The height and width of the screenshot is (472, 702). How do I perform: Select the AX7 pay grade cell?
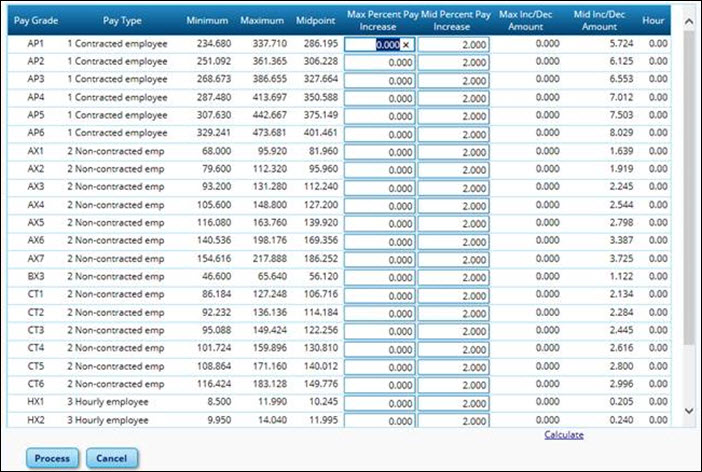click(x=36, y=258)
